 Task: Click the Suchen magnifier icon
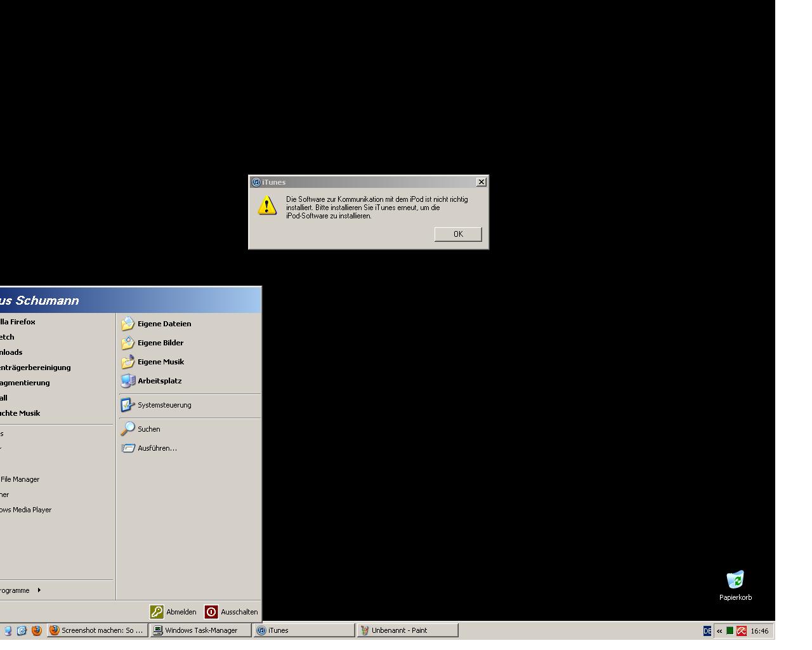tap(128, 429)
